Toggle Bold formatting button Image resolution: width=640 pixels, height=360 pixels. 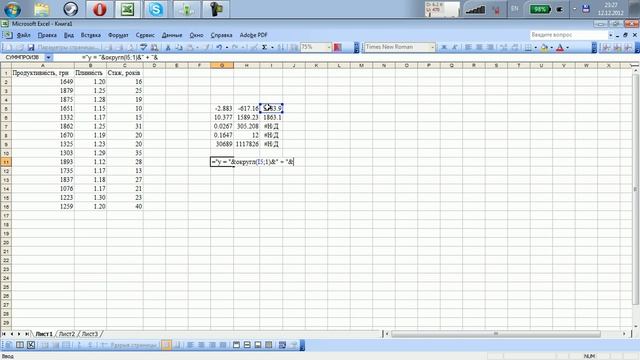(444, 48)
